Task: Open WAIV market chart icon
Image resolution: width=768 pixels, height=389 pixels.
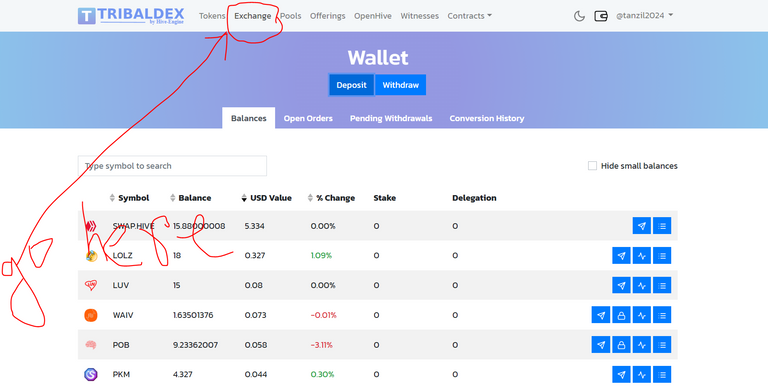Action: 642,315
